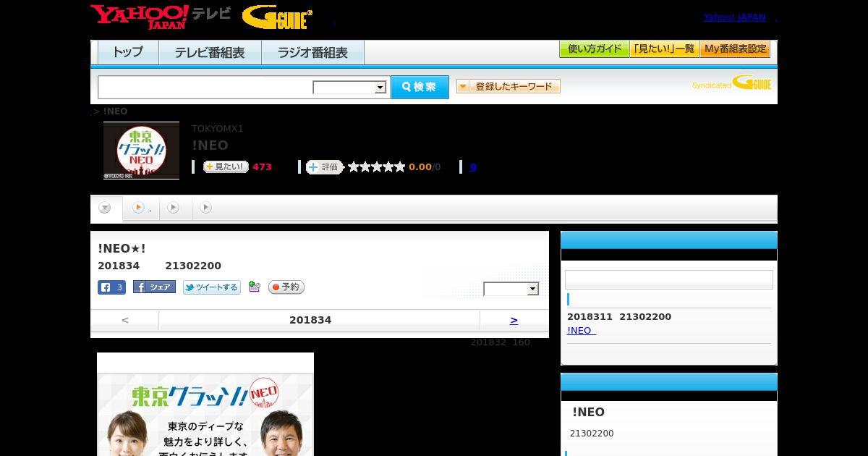Select the first grey down-arrow tab
The height and width of the screenshot is (456, 868).
click(x=106, y=208)
